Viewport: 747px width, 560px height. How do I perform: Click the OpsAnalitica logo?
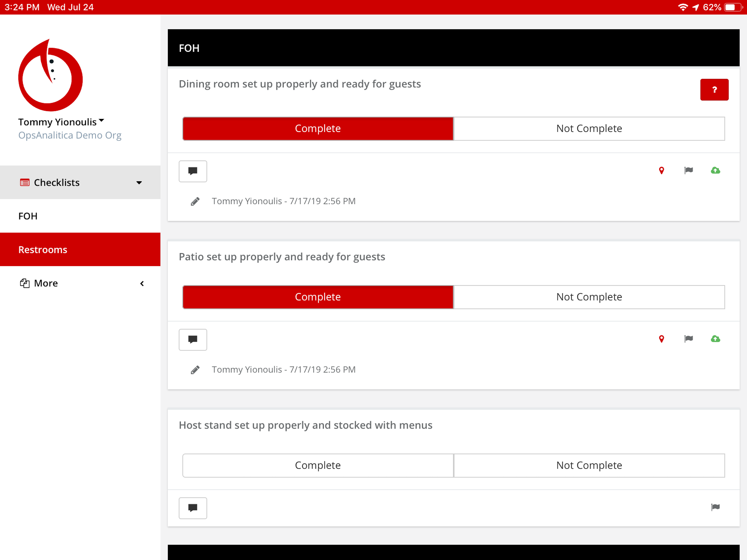[x=50, y=75]
